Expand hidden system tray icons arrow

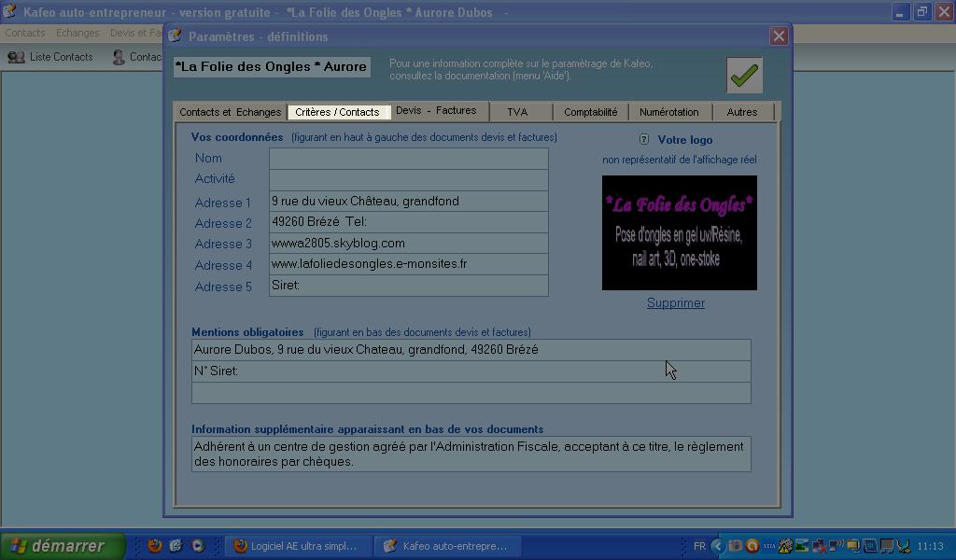tap(717, 546)
